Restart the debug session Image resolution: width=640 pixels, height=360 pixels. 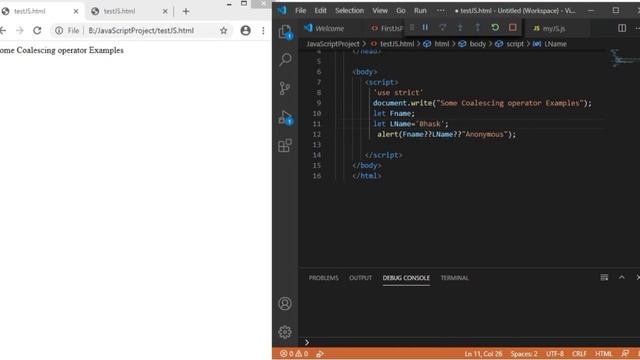495,27
